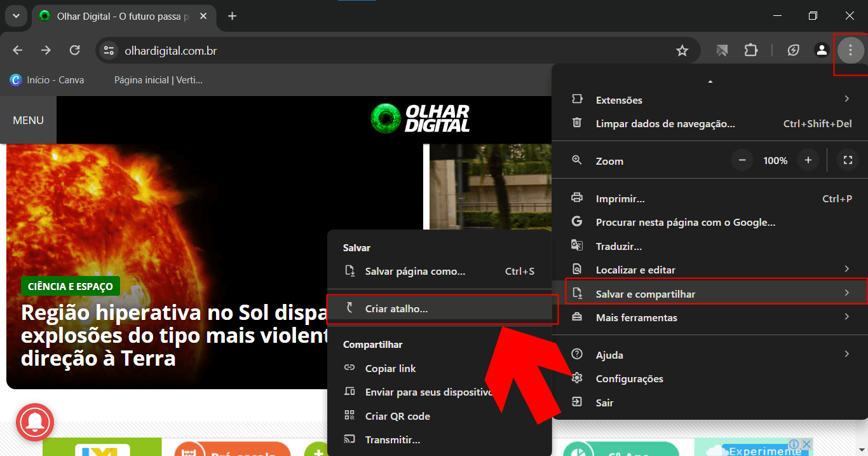Expand Salvar e compartilhar submenu
This screenshot has width=868, height=456.
click(710, 293)
